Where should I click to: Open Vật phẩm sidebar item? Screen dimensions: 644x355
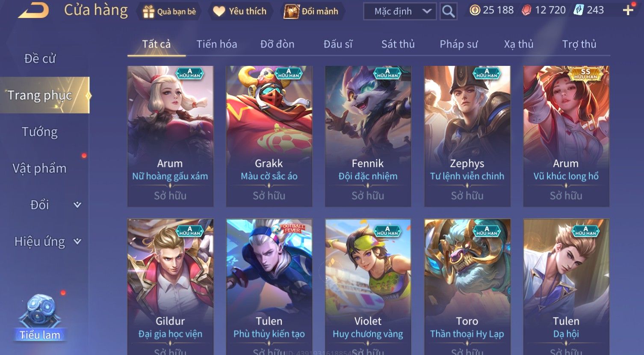[39, 168]
